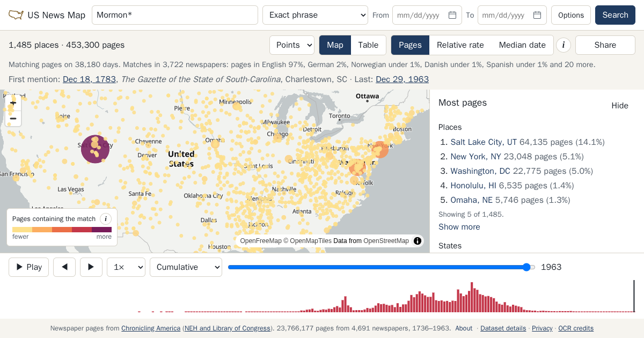The width and height of the screenshot is (644, 338).
Task: Click the 1,485 places · 453,300 pages text
Action: point(67,45)
